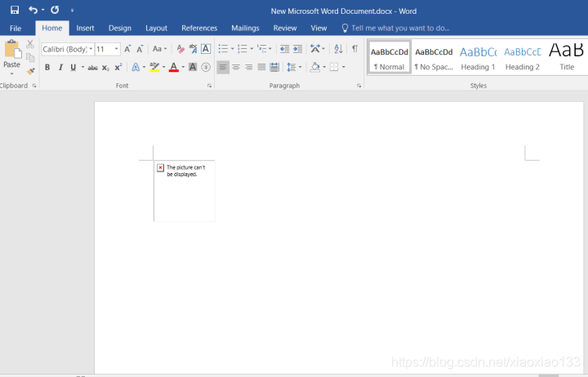
Task: Center the text
Action: [x=236, y=68]
